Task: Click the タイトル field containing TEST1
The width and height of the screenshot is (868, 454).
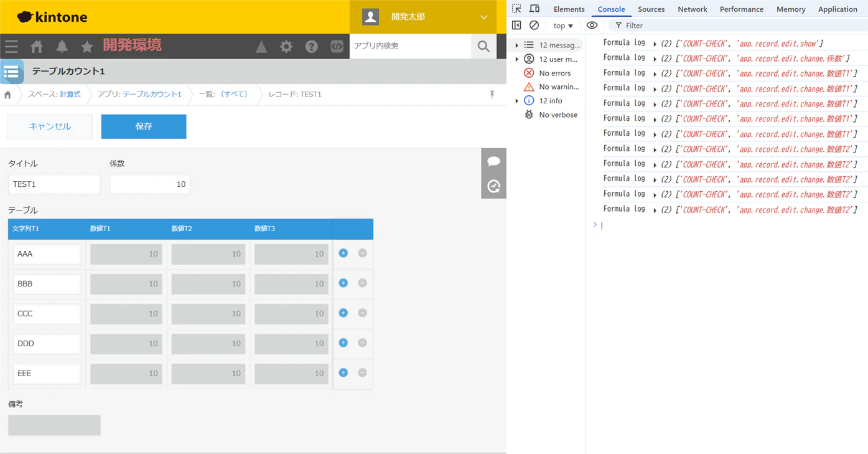Action: pos(54,184)
